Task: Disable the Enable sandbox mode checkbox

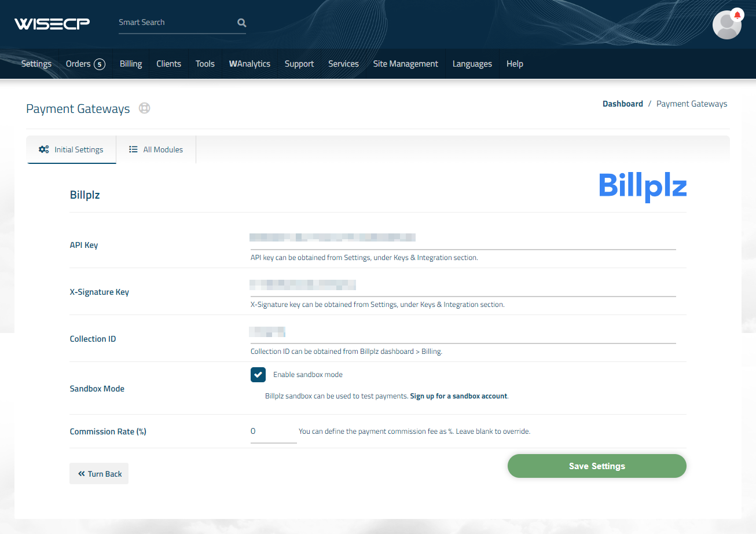Action: (x=258, y=375)
